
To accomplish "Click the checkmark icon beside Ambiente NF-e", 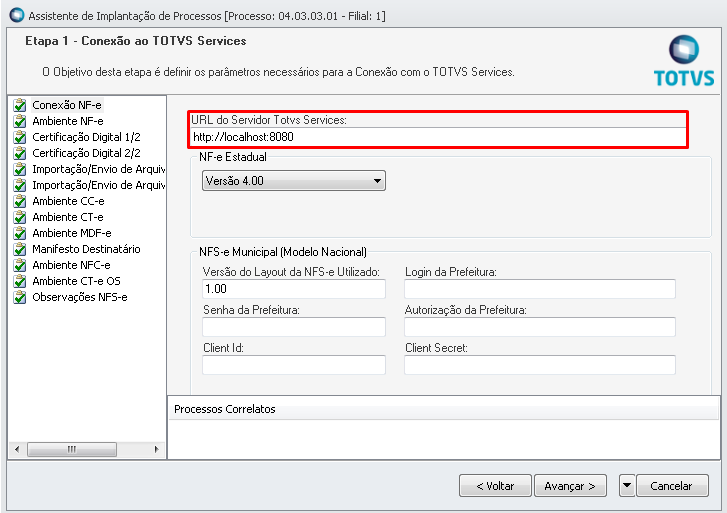I will pyautogui.click(x=20, y=121).
